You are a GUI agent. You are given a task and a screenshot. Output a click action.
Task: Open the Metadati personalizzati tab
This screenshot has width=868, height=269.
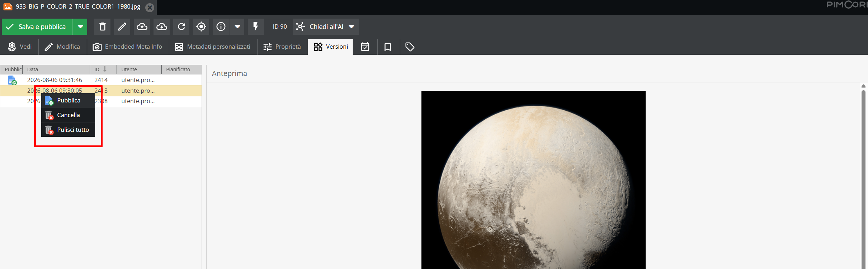213,47
